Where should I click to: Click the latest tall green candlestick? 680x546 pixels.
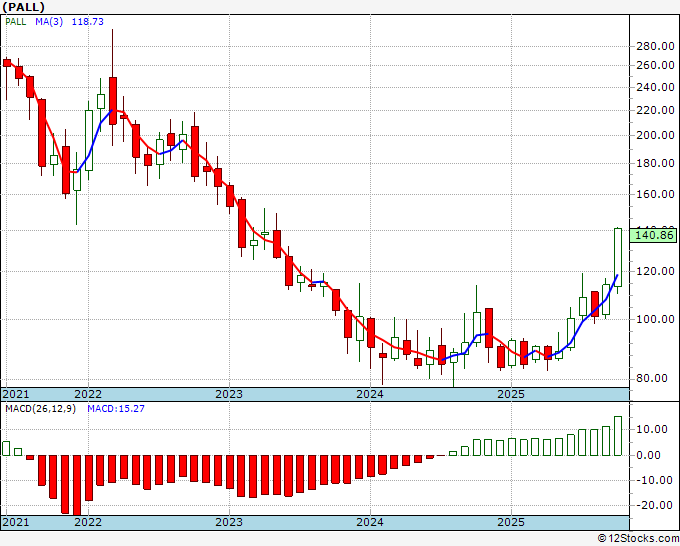pyautogui.click(x=618, y=257)
